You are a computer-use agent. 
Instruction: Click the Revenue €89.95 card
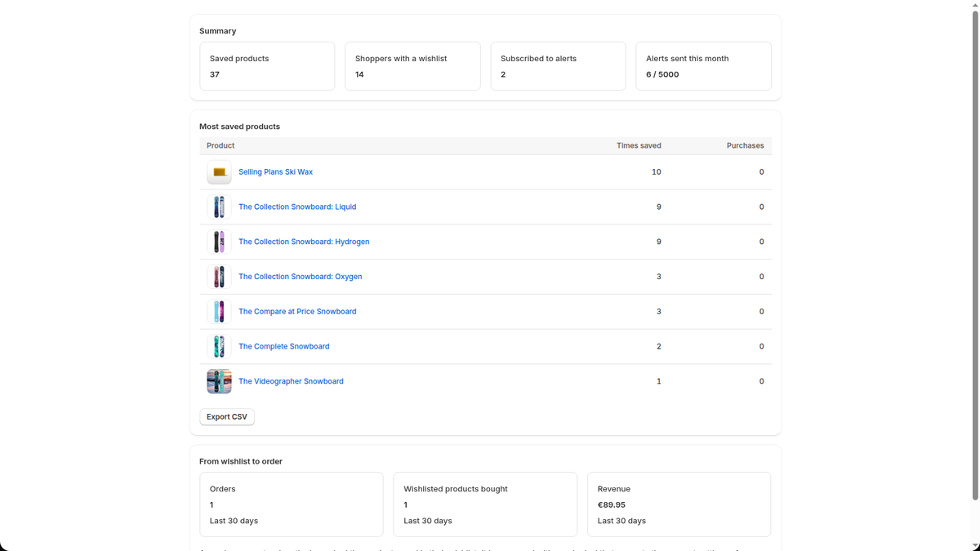click(x=679, y=504)
